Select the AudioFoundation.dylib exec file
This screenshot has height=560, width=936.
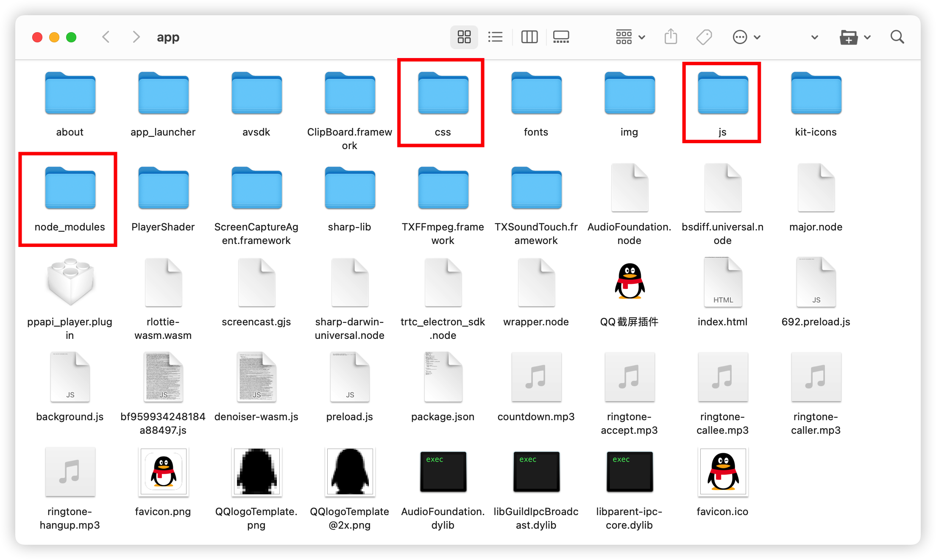coord(443,471)
